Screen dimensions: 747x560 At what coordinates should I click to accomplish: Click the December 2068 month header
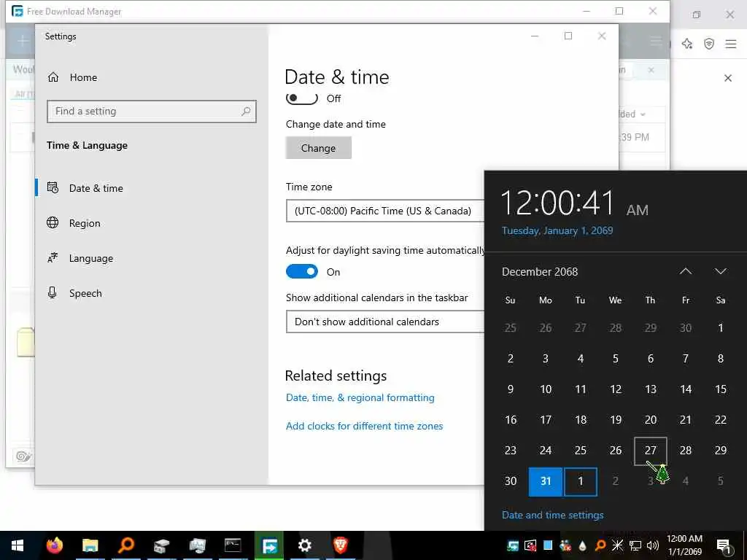tap(540, 272)
